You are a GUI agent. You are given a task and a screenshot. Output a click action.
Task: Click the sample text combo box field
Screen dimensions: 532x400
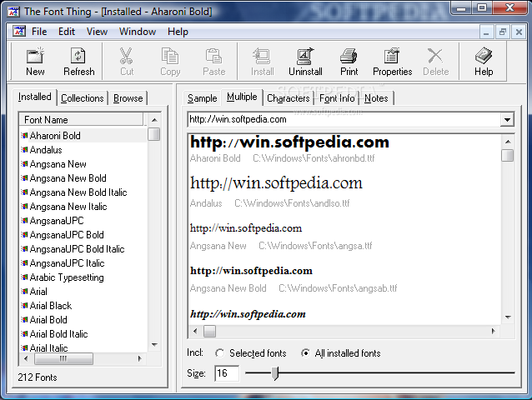pos(344,120)
